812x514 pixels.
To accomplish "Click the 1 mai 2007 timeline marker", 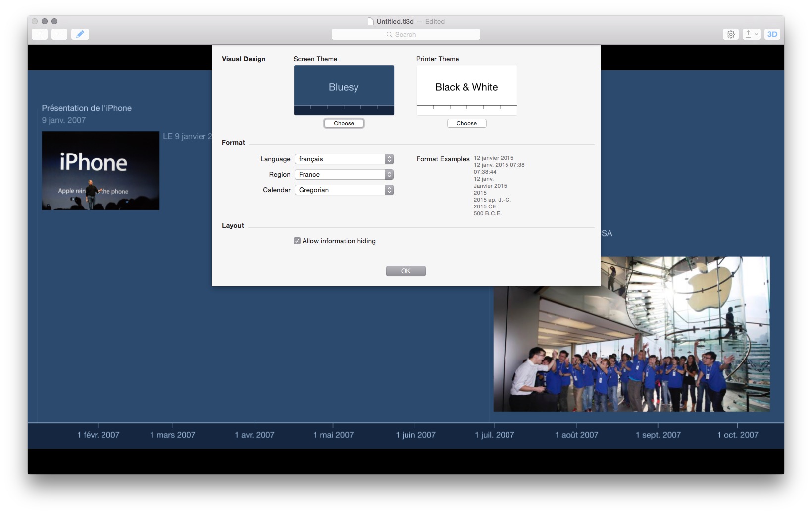I will 333,435.
